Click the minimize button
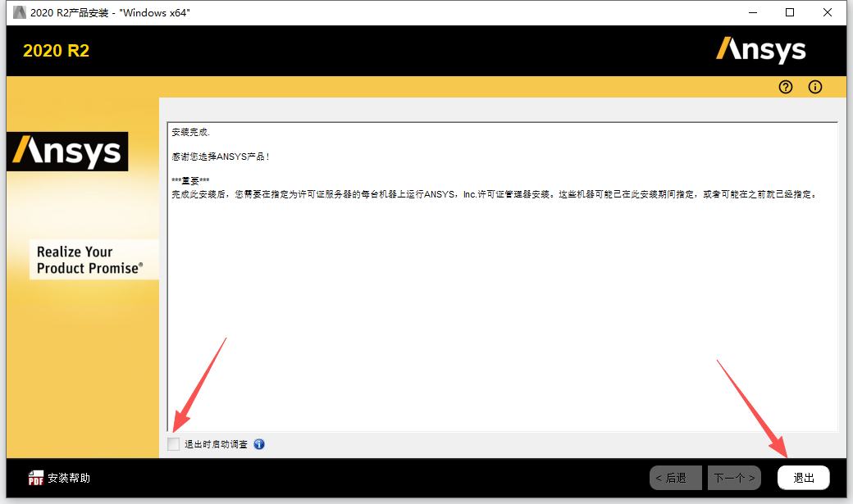 pyautogui.click(x=752, y=12)
